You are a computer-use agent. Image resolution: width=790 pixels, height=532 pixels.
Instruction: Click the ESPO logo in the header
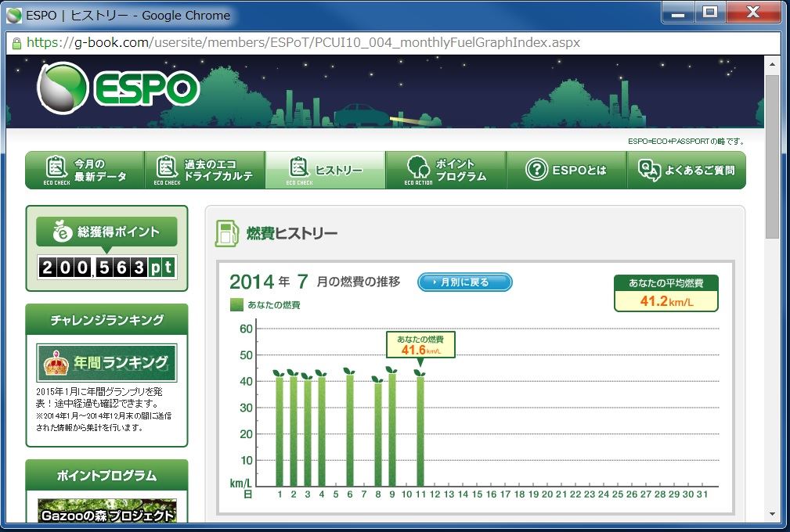(118, 88)
